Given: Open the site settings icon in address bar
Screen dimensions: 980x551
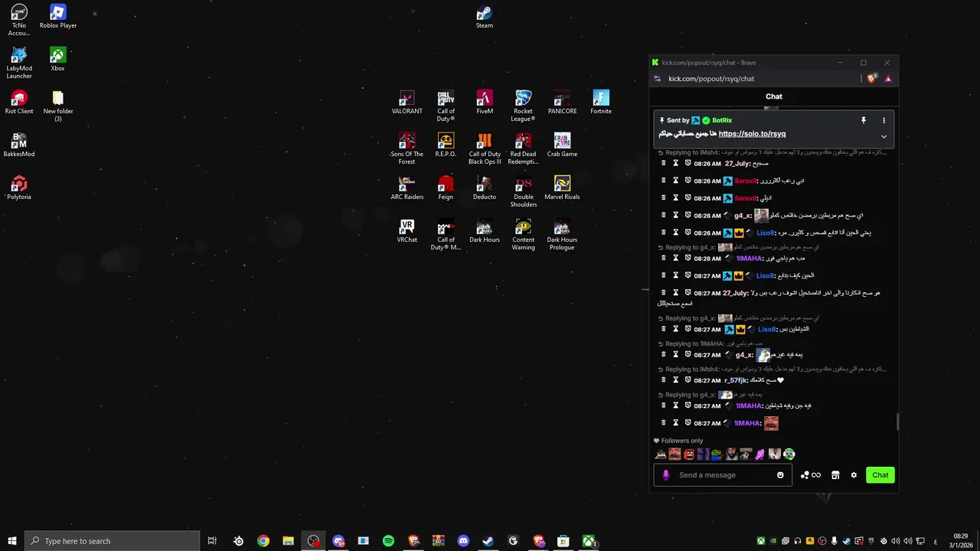Looking at the screenshot, I should pos(657,79).
